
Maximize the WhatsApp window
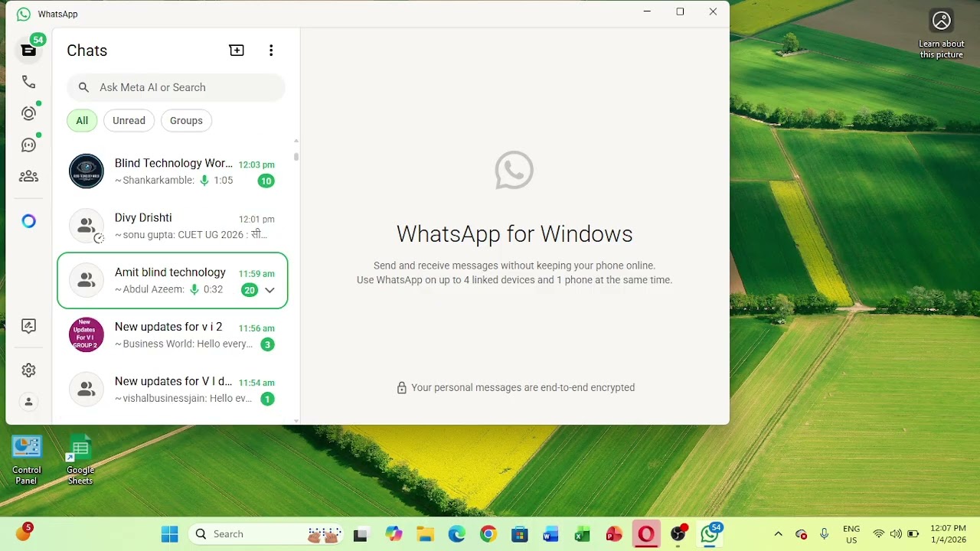680,11
